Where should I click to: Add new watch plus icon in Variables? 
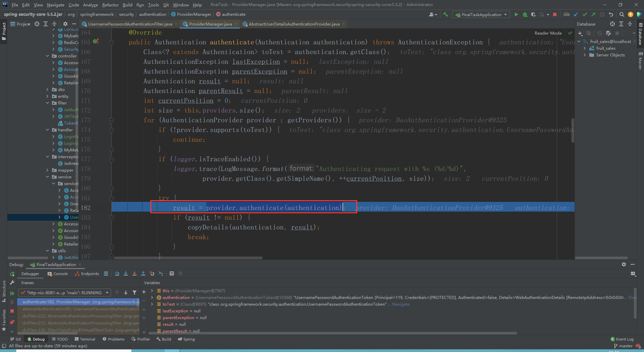pyautogui.click(x=144, y=292)
